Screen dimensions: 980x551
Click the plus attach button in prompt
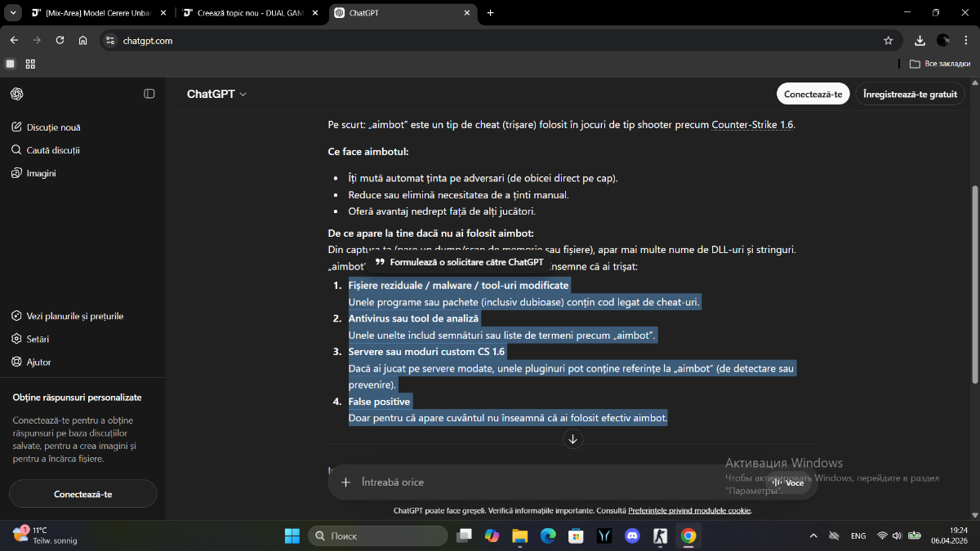(x=345, y=482)
